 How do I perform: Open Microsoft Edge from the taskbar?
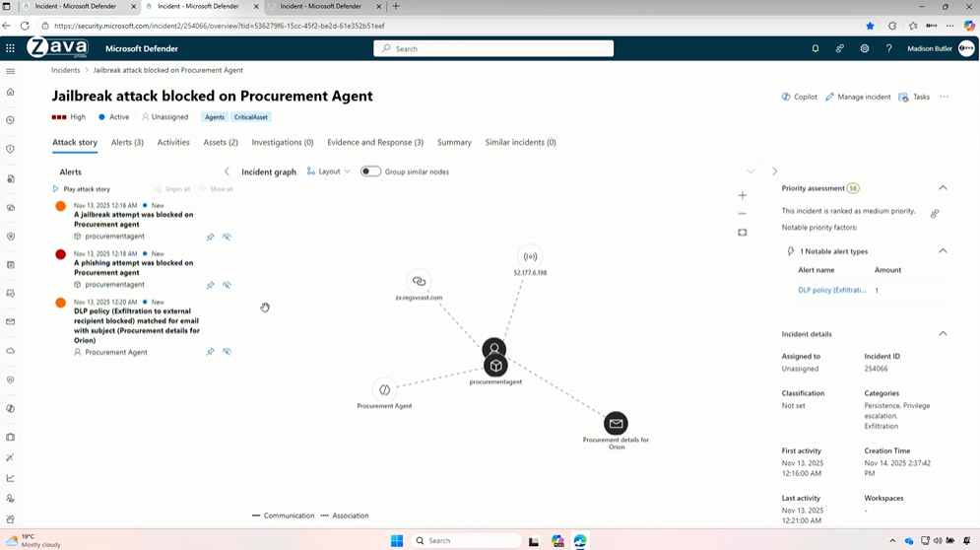click(x=580, y=540)
